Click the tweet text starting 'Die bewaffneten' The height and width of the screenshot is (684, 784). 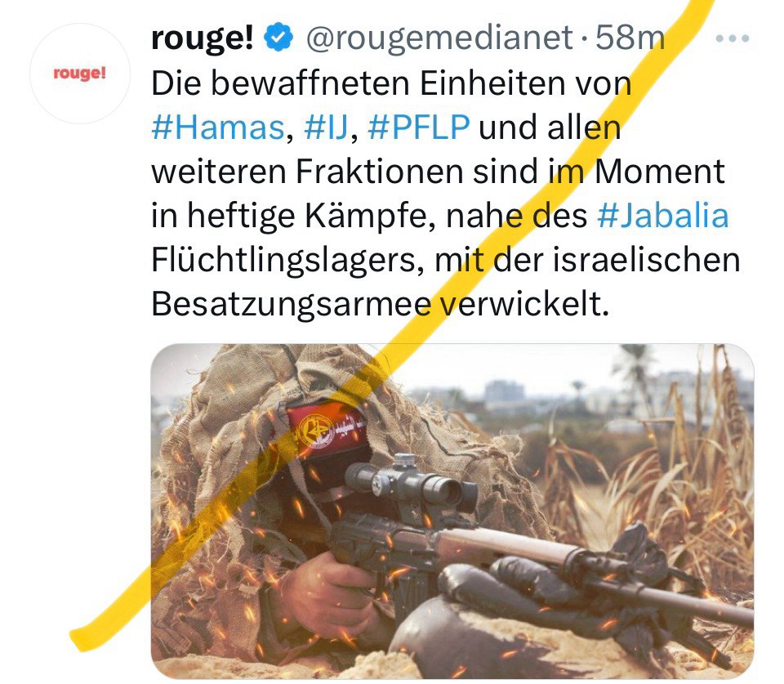tap(445, 194)
